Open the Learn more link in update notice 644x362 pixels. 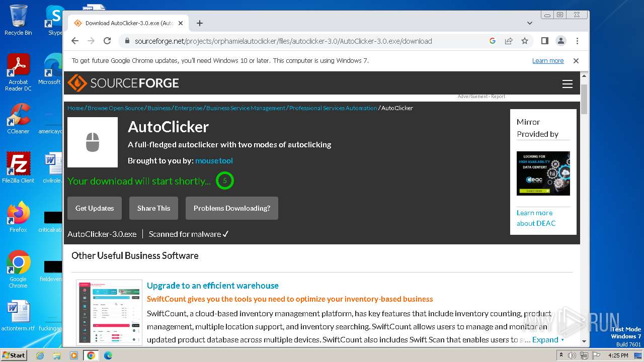point(548,61)
